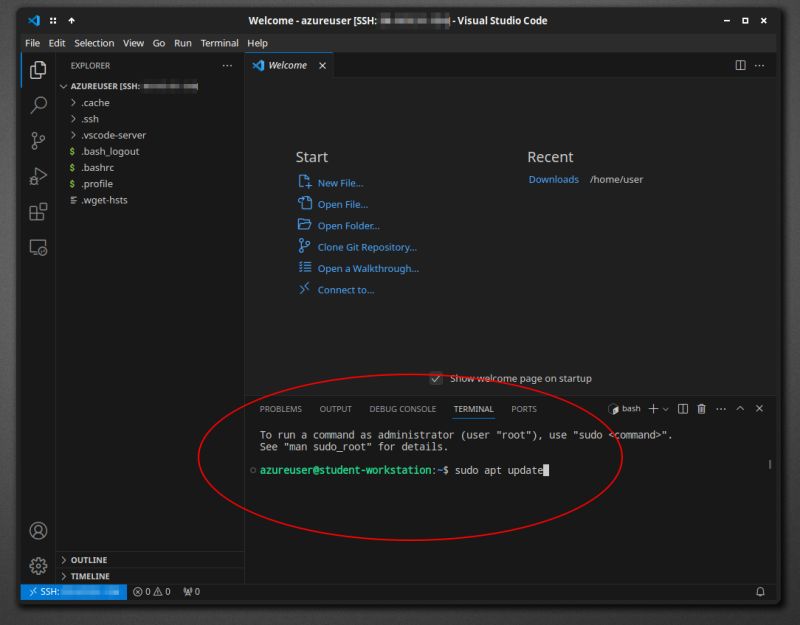Click the notifications bell in status bar
Viewport: 800px width, 625px height.
coord(760,592)
